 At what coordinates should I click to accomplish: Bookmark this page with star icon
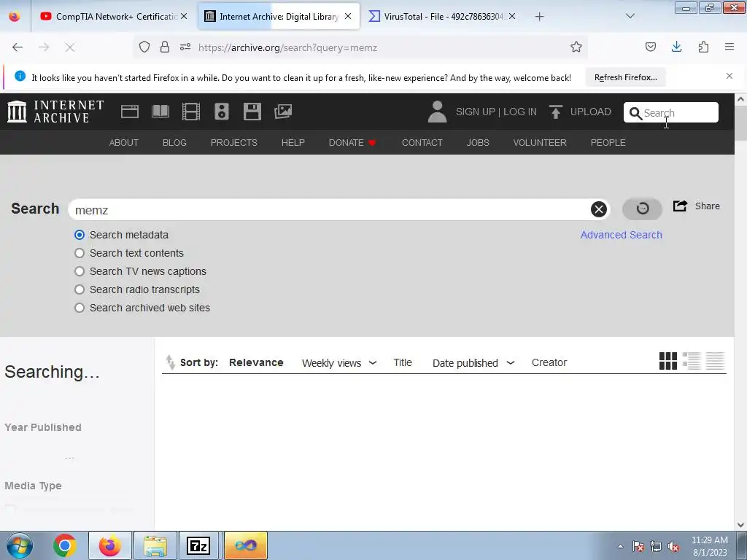(x=576, y=47)
